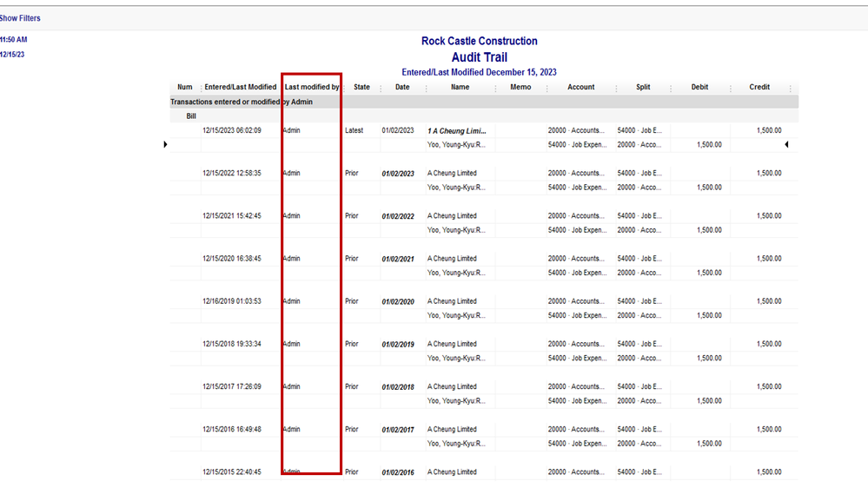Click the left-pointing row marker arrow on the right

pos(786,144)
